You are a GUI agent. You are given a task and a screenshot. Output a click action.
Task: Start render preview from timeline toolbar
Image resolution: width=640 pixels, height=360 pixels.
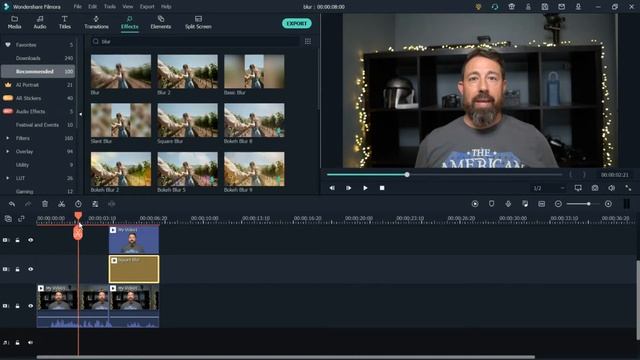pyautogui.click(x=475, y=204)
